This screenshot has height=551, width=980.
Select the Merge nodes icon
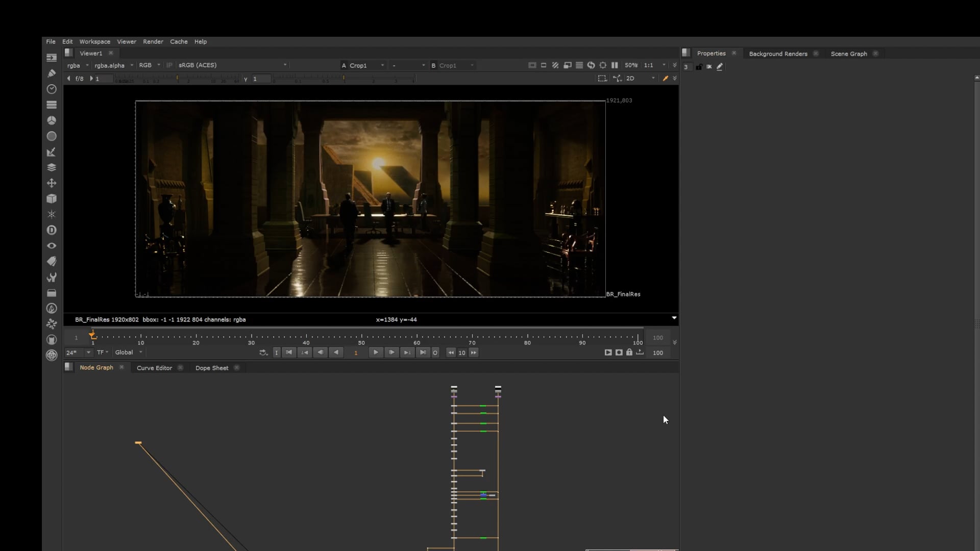click(x=51, y=167)
